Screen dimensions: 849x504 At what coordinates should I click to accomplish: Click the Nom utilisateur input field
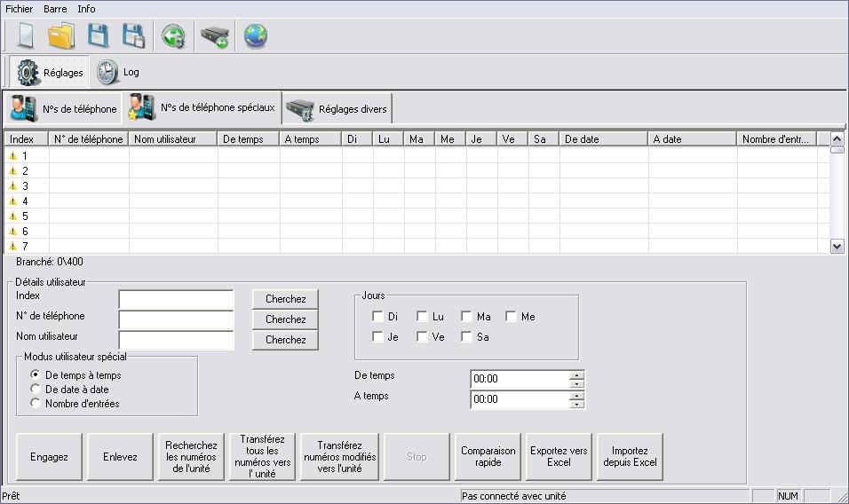pos(176,340)
